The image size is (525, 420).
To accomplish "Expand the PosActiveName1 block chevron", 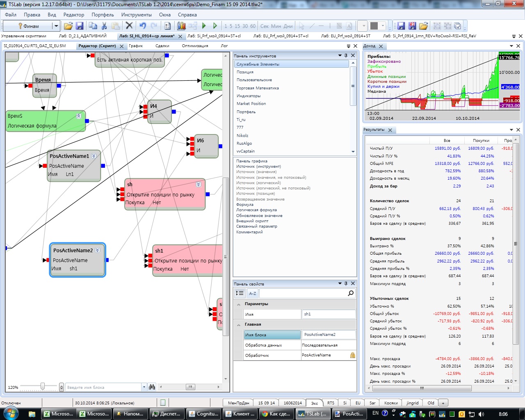I will (x=94, y=156).
